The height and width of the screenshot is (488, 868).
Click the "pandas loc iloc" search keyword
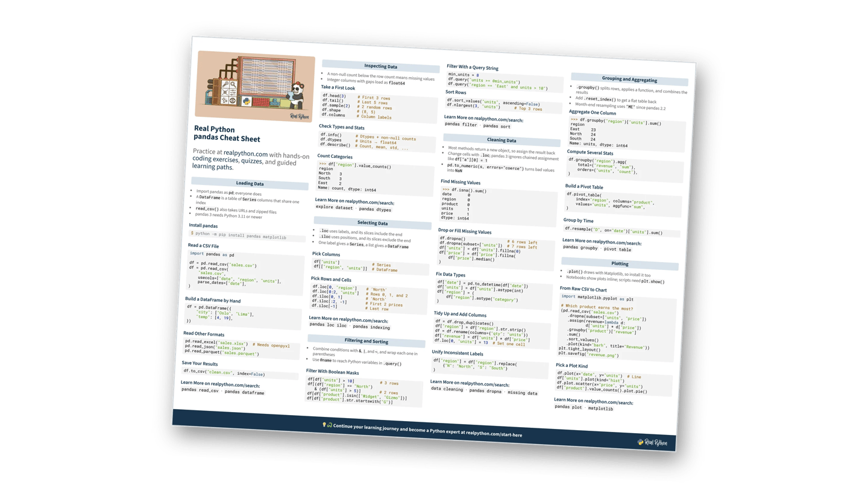[x=328, y=325]
